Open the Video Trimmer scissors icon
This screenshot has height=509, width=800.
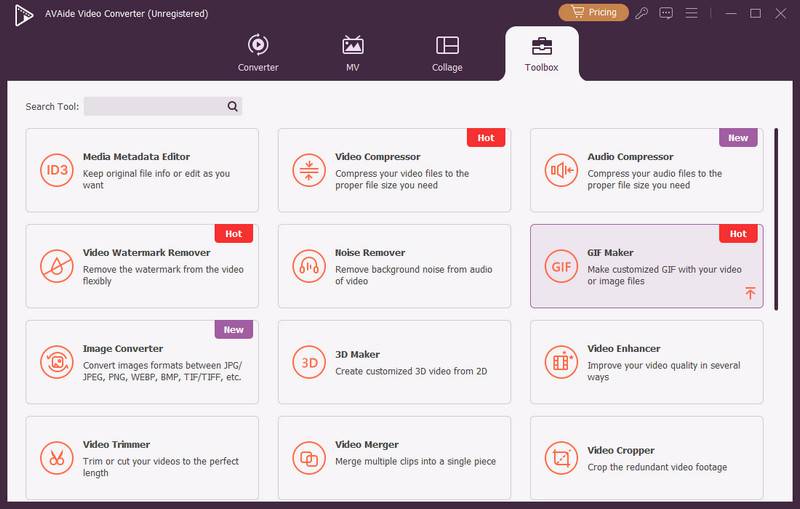[57, 458]
